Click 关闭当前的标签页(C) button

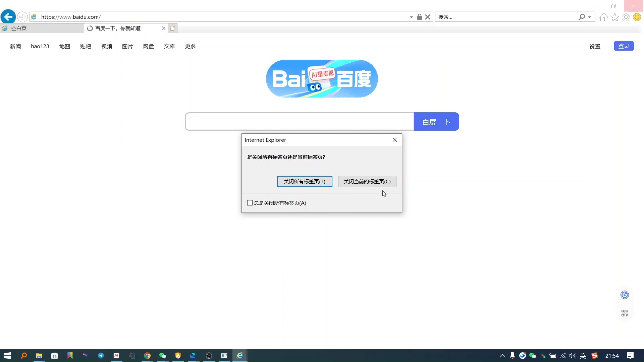coord(367,181)
